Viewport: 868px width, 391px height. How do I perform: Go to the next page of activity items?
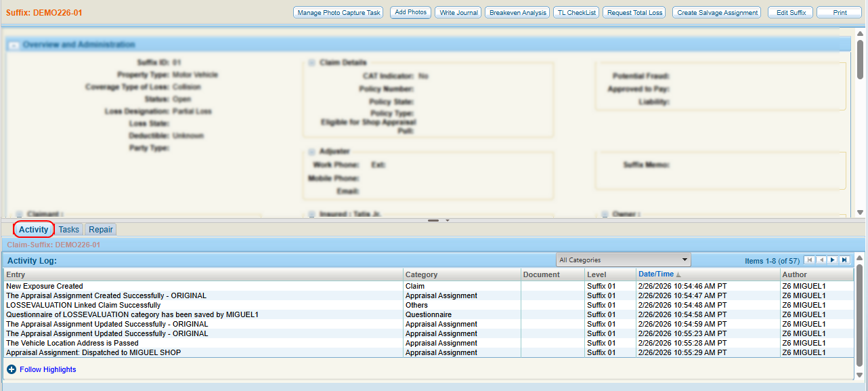pos(833,260)
